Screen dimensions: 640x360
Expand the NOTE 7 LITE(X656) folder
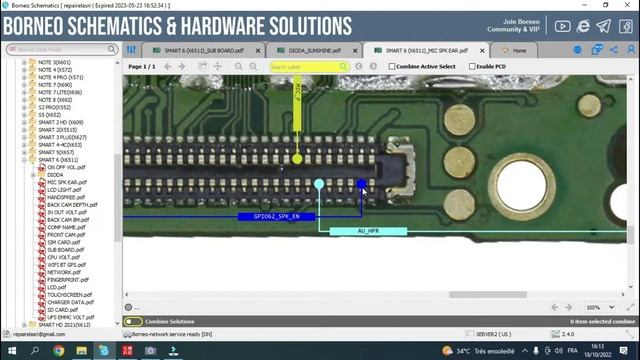point(24,93)
